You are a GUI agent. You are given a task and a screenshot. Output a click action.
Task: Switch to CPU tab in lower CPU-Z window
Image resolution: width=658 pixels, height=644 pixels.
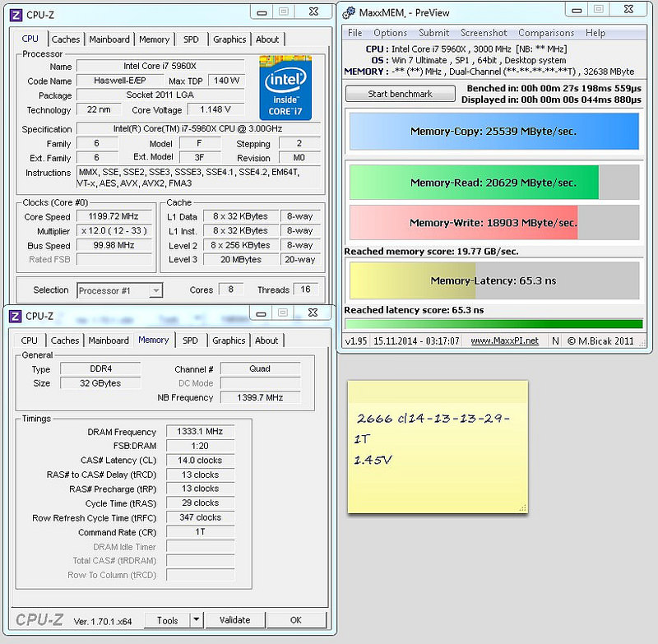click(30, 341)
